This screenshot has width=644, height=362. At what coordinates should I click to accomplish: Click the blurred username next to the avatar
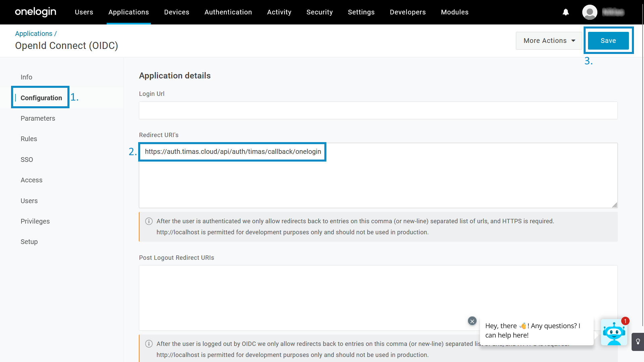click(x=613, y=12)
